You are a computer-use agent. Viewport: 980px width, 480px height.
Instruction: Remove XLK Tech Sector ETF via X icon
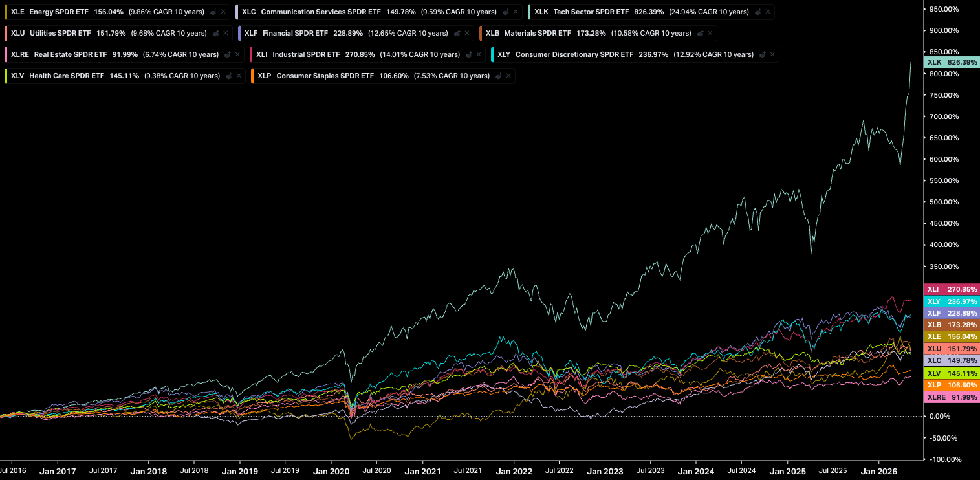[768, 12]
